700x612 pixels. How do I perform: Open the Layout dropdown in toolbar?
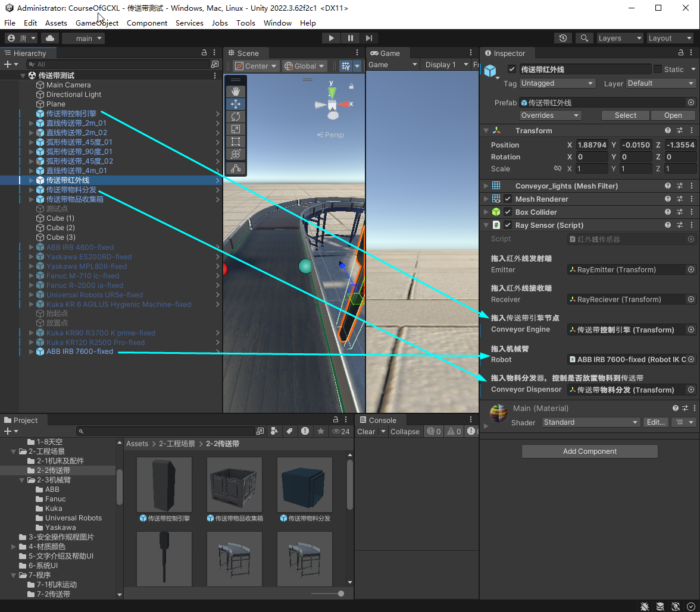[x=670, y=38]
